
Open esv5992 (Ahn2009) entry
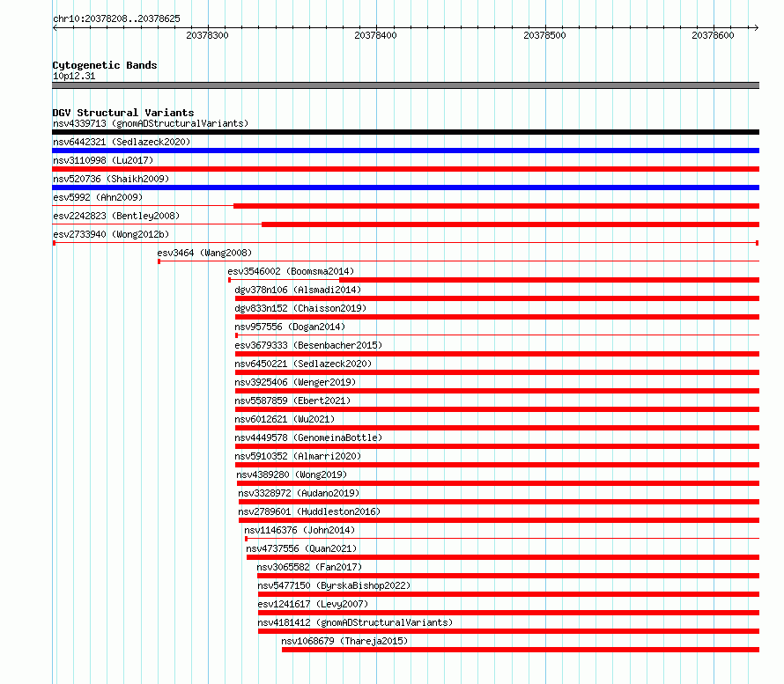[98, 197]
